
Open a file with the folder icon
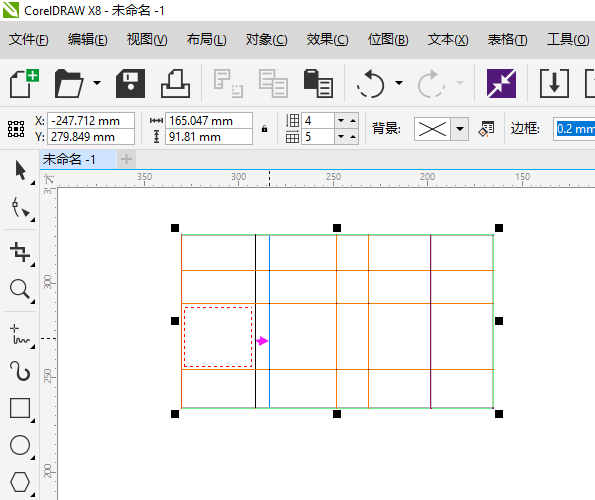(x=69, y=83)
